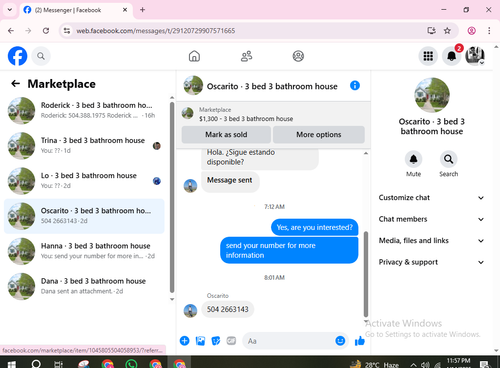
Task: Search in conversation using magnifier icon
Action: coord(448,159)
